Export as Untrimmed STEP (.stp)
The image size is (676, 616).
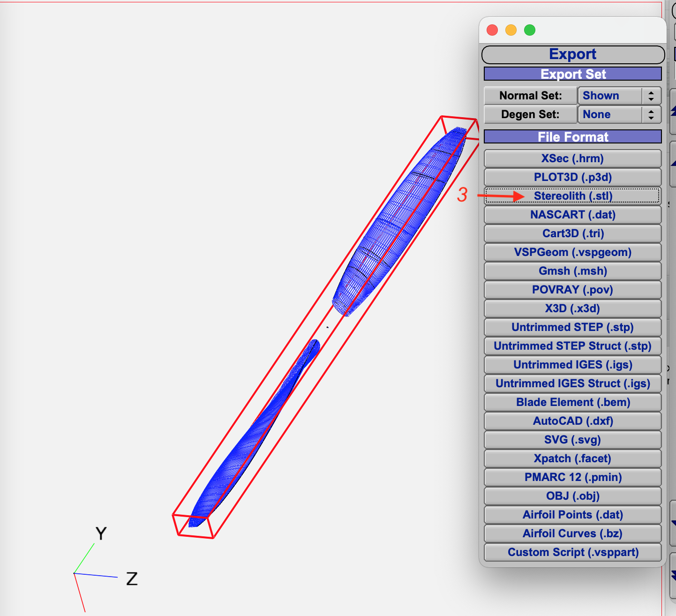pos(572,327)
